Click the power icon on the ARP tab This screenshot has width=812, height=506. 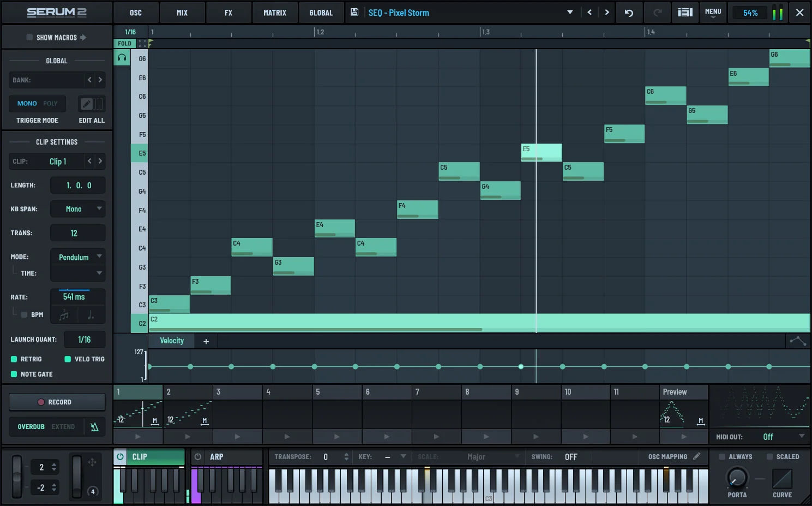(198, 457)
